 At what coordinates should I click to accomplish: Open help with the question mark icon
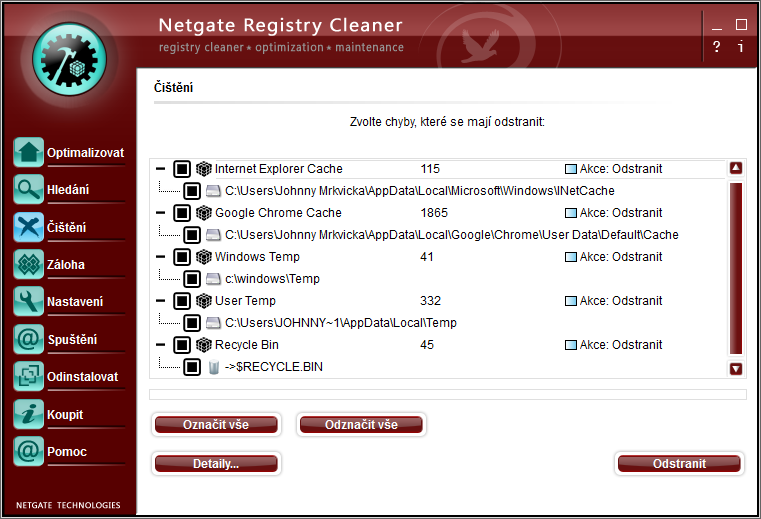pos(716,47)
